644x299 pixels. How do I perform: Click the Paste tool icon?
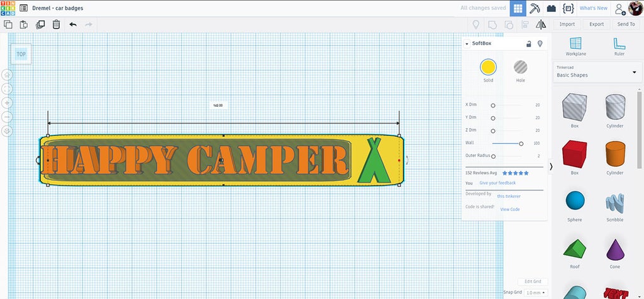[x=24, y=24]
